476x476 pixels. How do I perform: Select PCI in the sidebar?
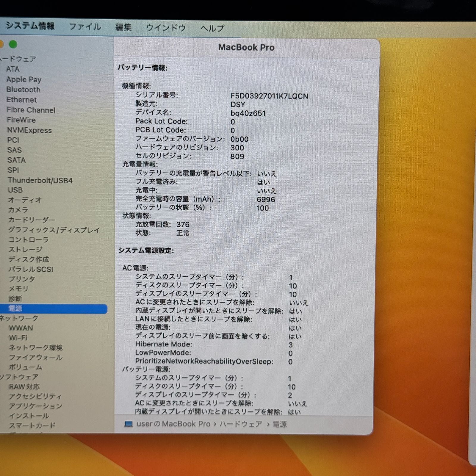pyautogui.click(x=13, y=140)
